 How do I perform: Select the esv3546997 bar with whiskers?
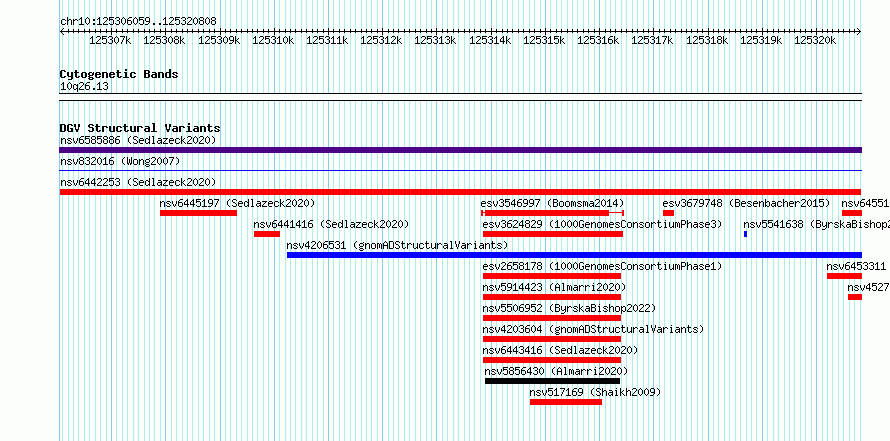coord(552,213)
